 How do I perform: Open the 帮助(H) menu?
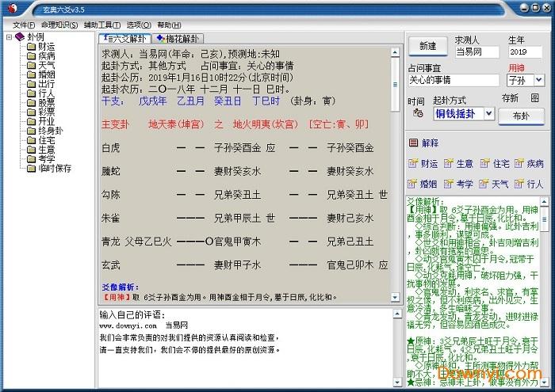point(169,25)
